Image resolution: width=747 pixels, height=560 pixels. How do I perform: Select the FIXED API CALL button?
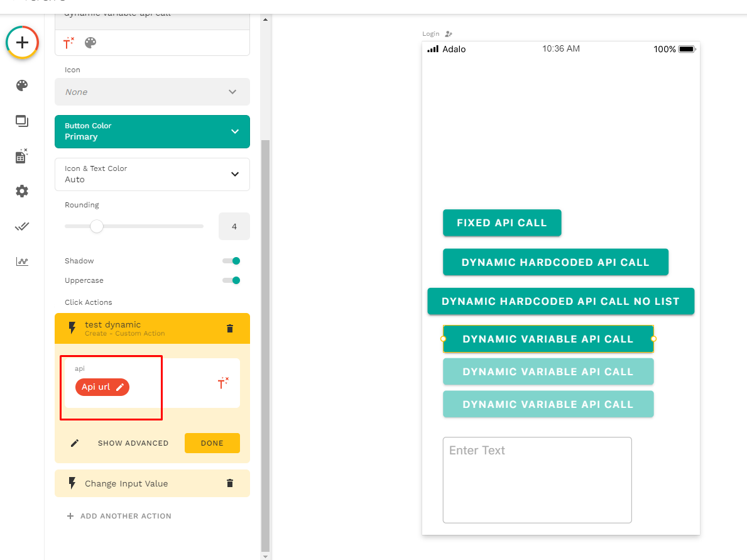tap(502, 222)
